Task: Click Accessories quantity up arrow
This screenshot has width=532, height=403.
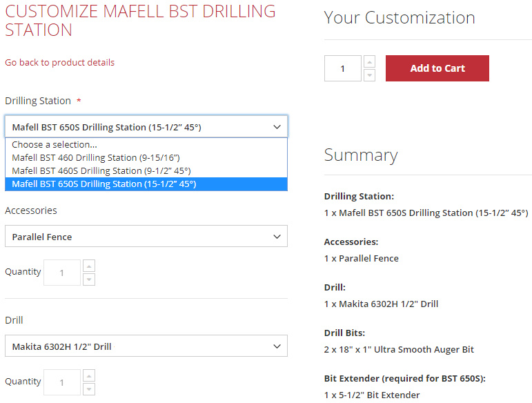Action: 89,266
